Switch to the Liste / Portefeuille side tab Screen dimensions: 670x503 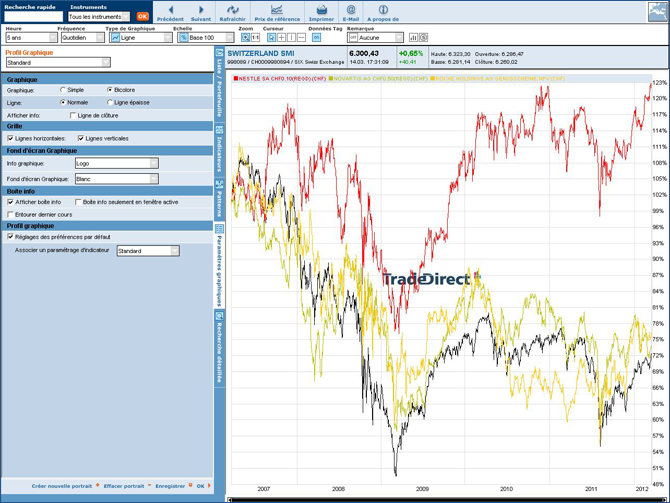pyautogui.click(x=219, y=84)
